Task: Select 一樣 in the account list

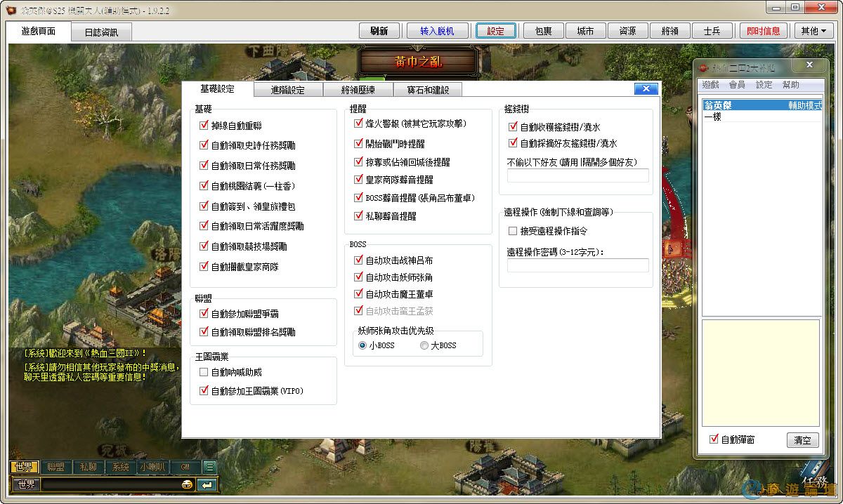Action: [713, 117]
